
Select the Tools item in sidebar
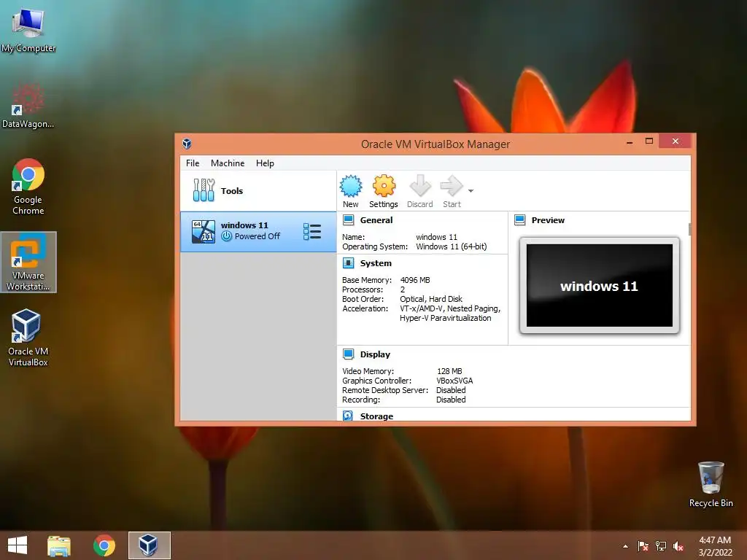tap(258, 190)
